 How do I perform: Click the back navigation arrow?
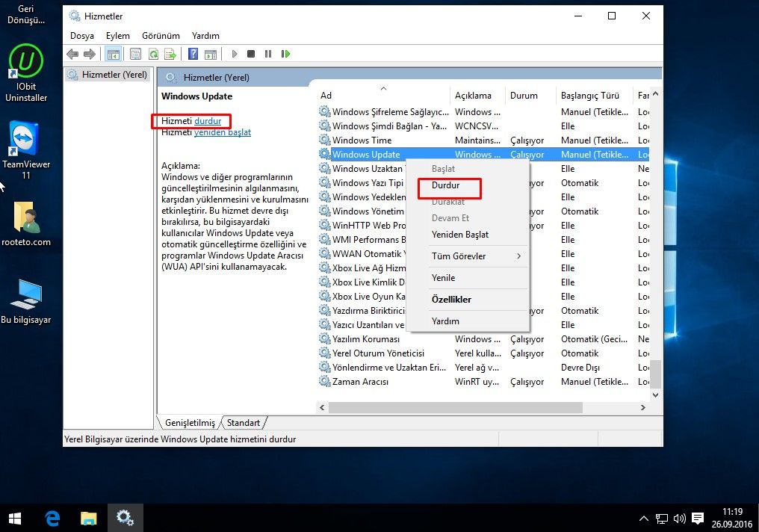coord(72,54)
